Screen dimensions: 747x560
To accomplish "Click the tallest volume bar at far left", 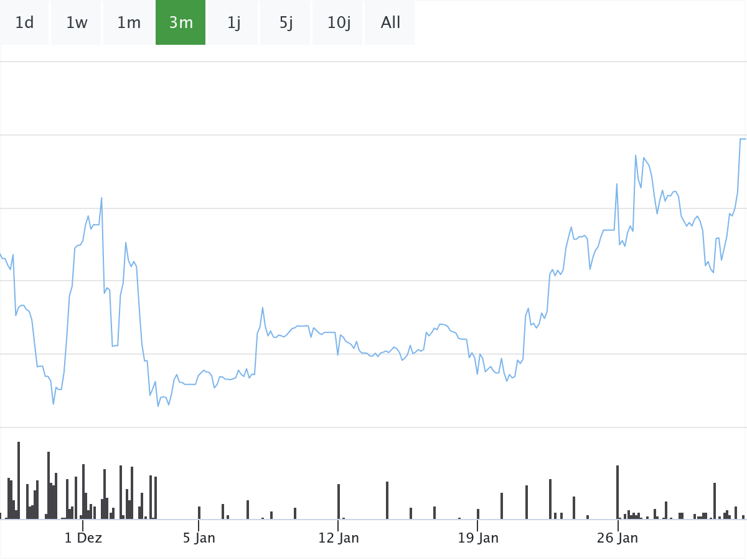I will click(19, 480).
